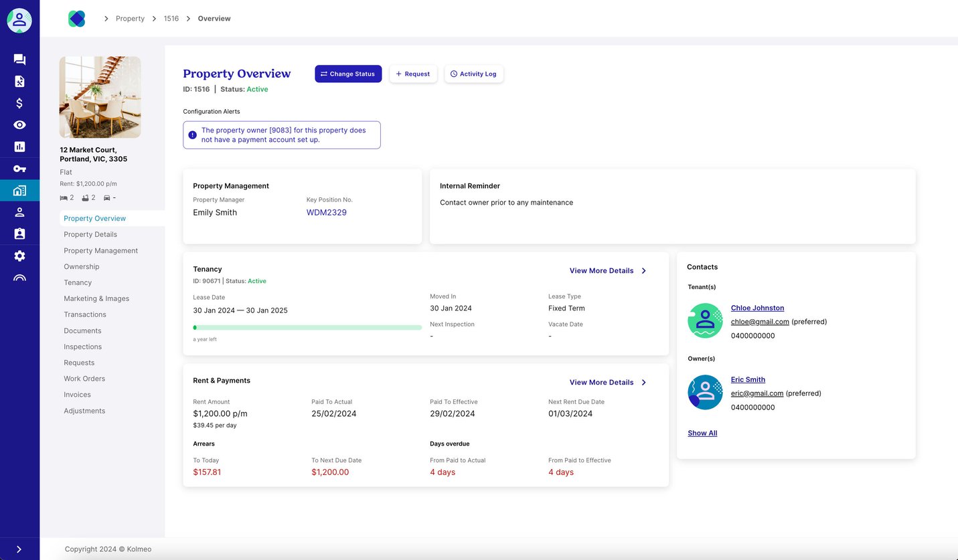Image resolution: width=958 pixels, height=560 pixels.
Task: Go to Ownership section
Action: 82,266
